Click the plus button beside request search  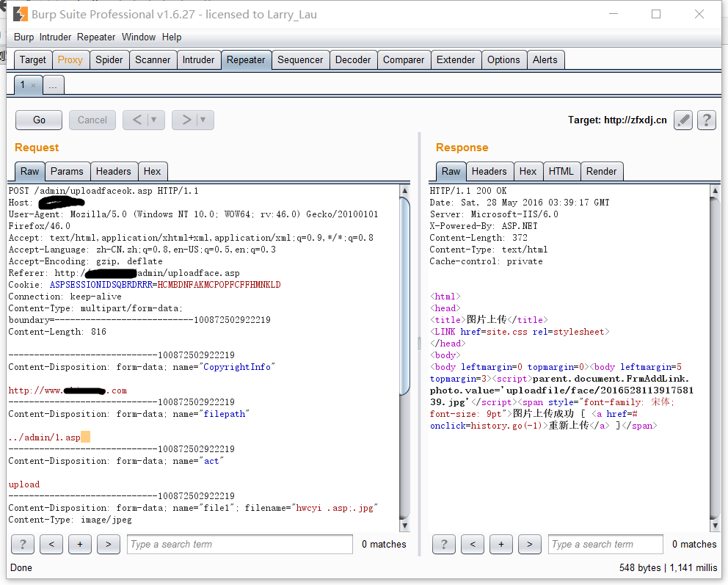point(80,544)
